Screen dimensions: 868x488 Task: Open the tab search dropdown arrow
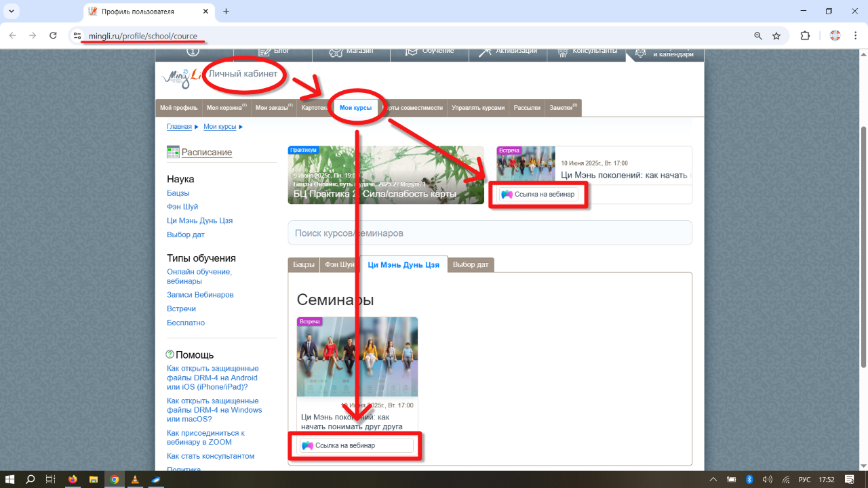tap(11, 12)
